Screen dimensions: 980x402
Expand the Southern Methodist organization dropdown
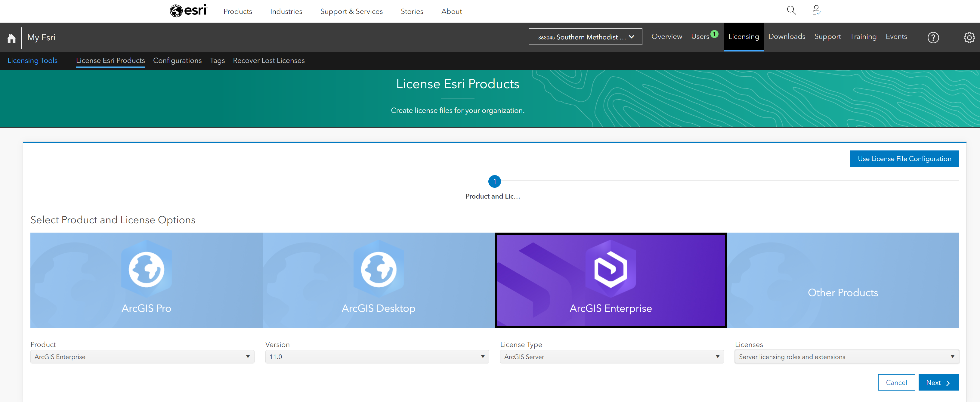(x=585, y=37)
